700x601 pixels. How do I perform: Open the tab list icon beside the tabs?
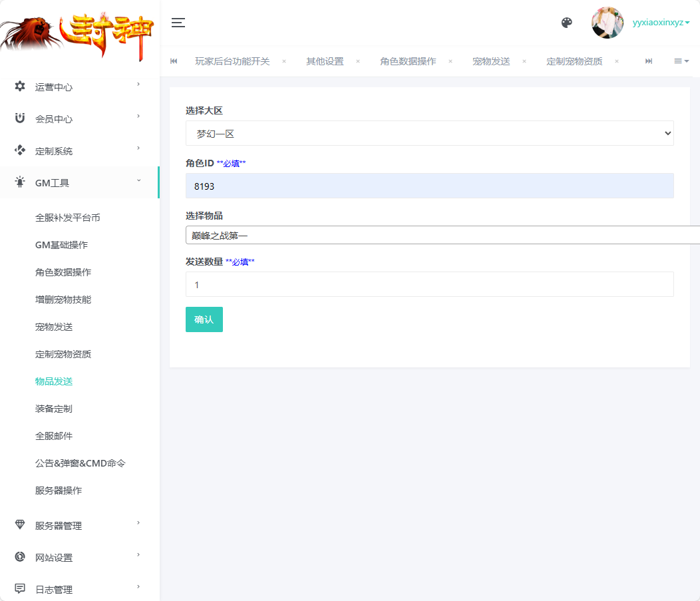click(x=681, y=60)
